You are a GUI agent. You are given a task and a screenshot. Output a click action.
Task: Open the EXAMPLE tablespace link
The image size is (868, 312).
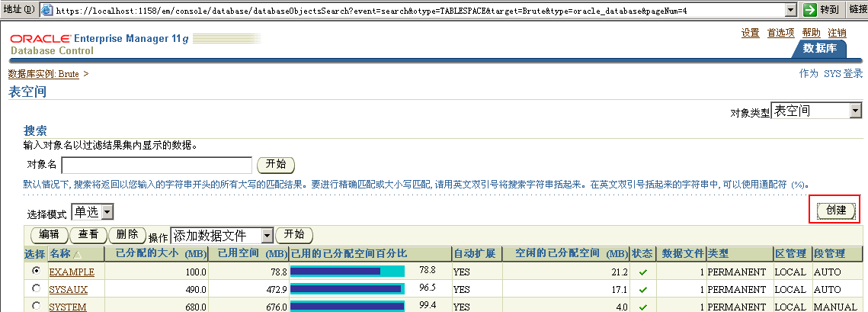pyautogui.click(x=72, y=272)
